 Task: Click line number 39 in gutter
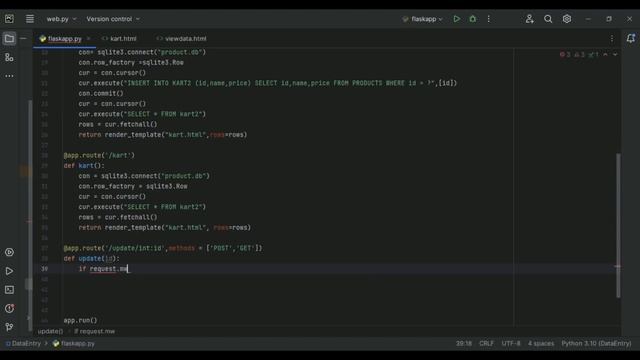[x=44, y=269]
